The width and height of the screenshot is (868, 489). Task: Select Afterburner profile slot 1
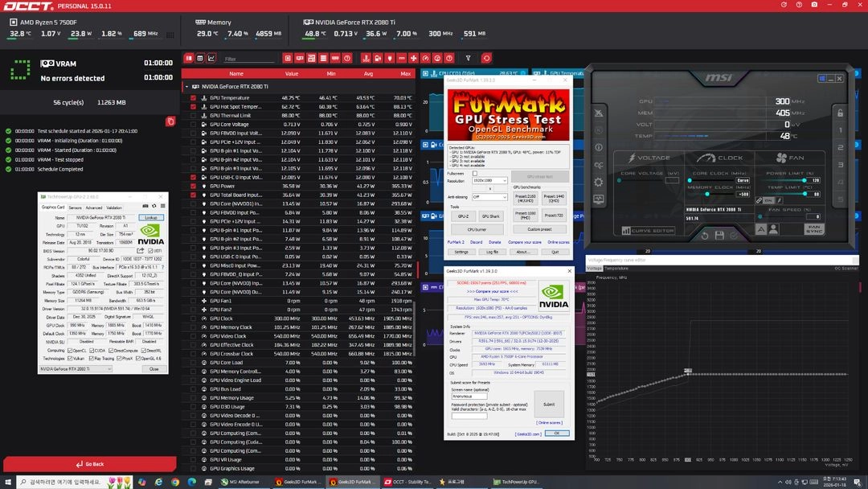click(x=840, y=130)
